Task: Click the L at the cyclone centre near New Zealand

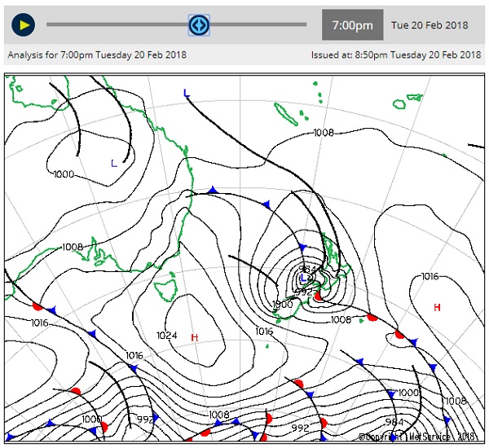Action: click(303, 279)
